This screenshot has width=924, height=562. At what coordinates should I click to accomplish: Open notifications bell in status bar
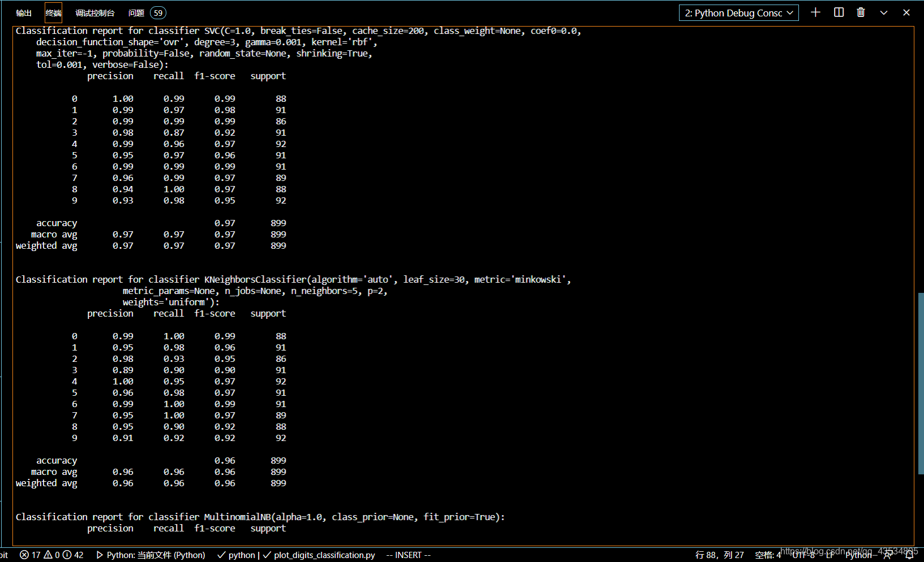click(x=909, y=555)
